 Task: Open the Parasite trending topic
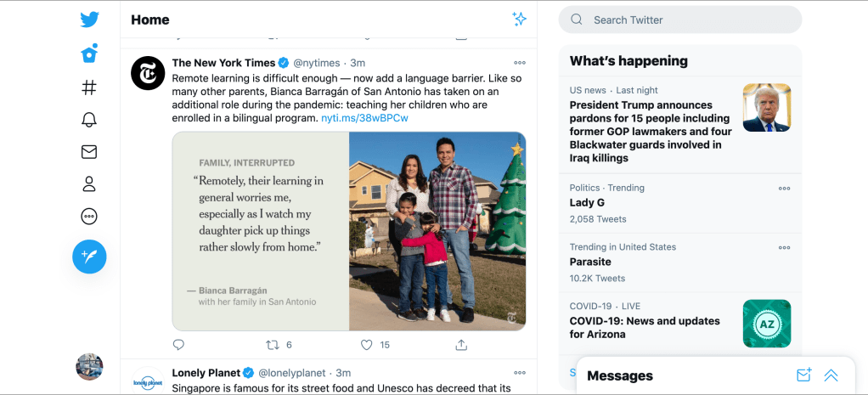[590, 262]
